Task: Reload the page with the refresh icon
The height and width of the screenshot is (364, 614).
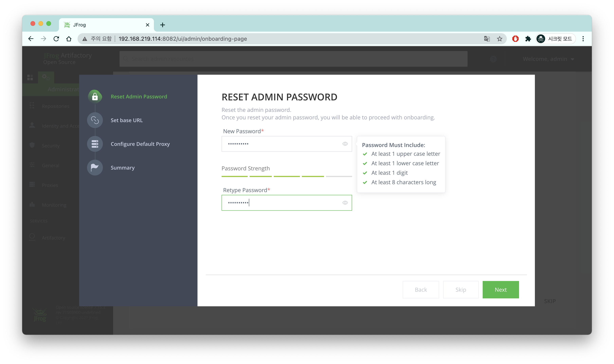Action: pos(56,39)
